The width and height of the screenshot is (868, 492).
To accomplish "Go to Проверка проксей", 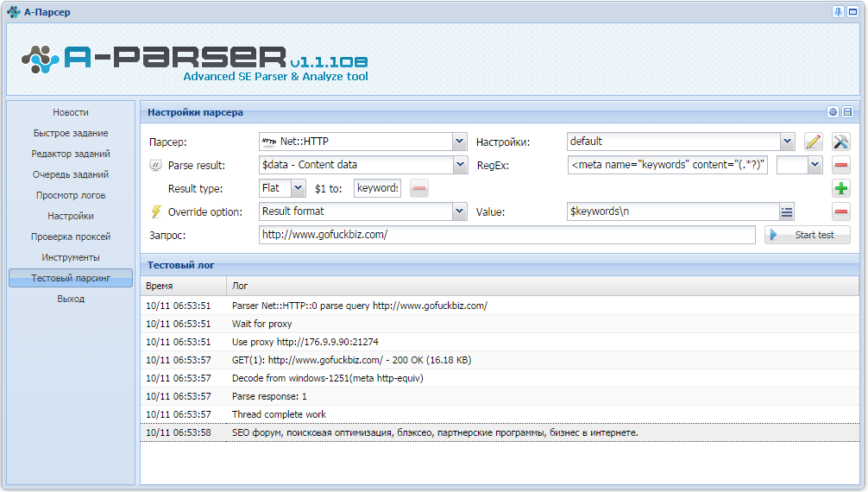I will coord(71,237).
